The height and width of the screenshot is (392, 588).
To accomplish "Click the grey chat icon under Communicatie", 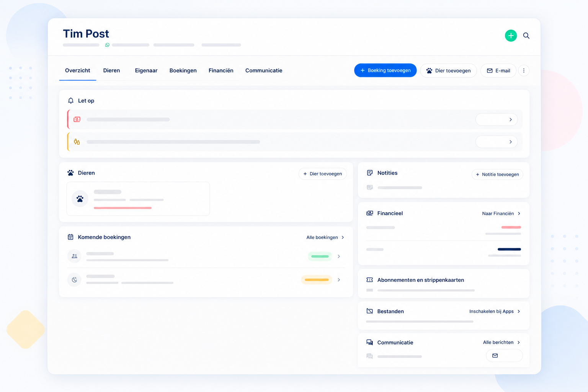I will (370, 356).
